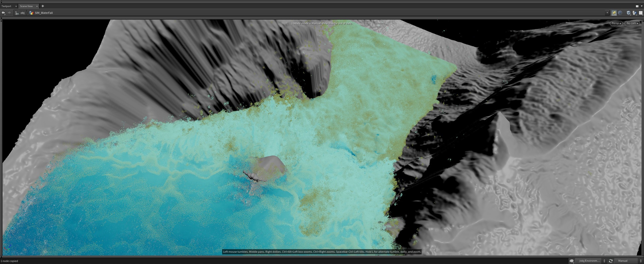Open the blue cube view menu

[629, 13]
